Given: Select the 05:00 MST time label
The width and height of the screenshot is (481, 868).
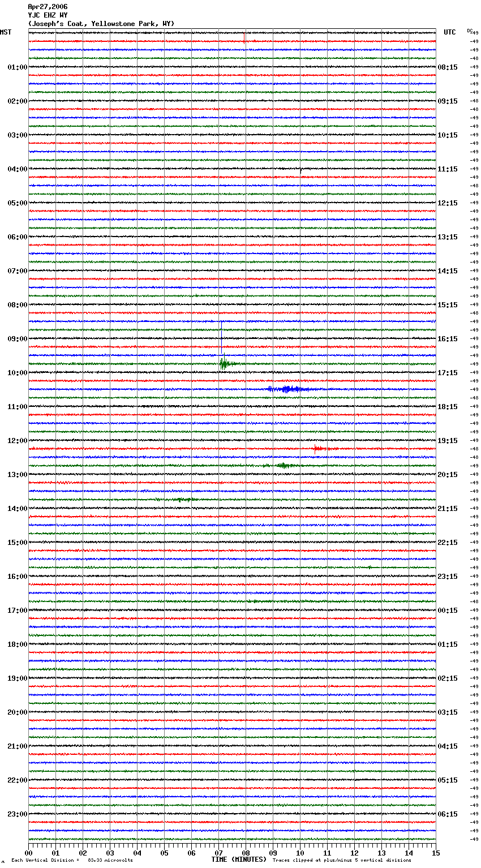Looking at the screenshot, I should click(x=18, y=203).
